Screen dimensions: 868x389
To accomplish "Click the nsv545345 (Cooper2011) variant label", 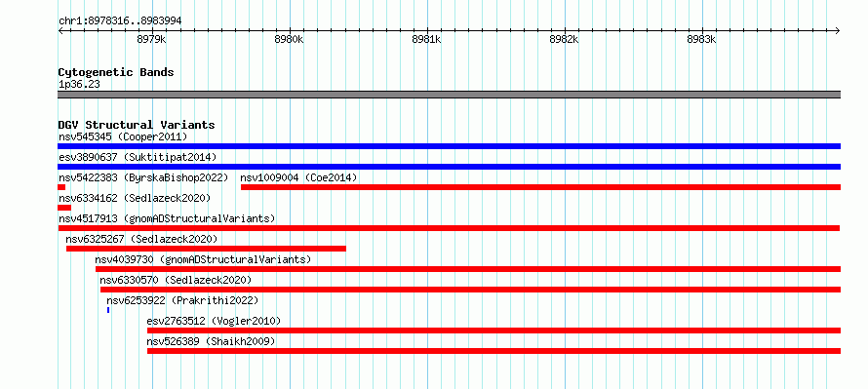I will [x=123, y=136].
